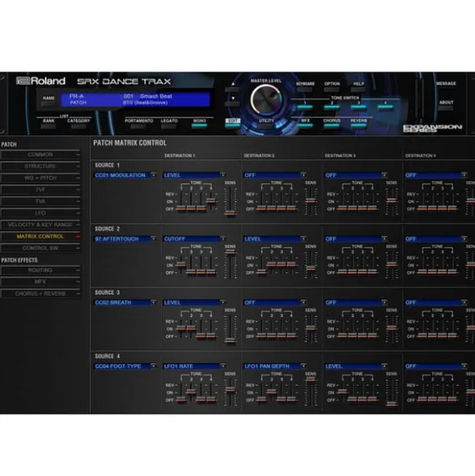Set Source 1 Destination 1 Tone 4 switch

pyautogui.click(x=211, y=201)
